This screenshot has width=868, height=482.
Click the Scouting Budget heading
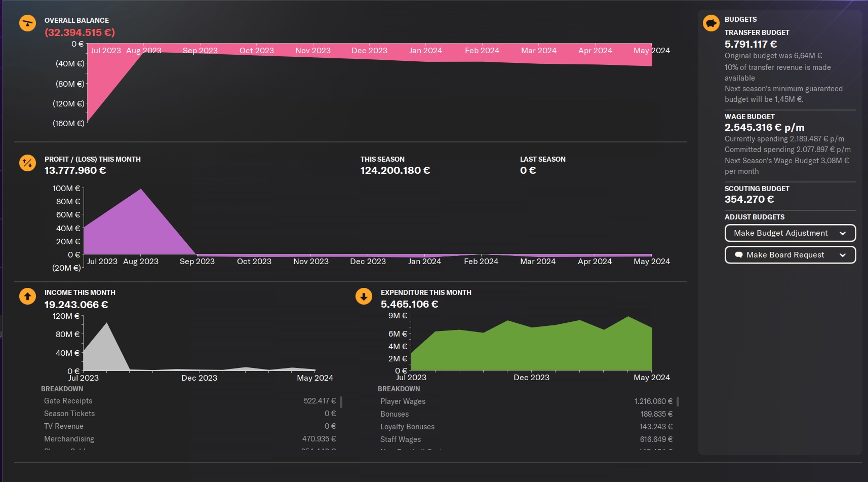click(x=757, y=189)
